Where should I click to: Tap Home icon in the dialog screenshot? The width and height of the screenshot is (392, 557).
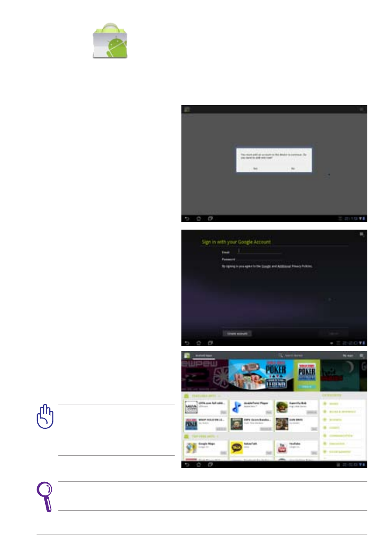[198, 219]
